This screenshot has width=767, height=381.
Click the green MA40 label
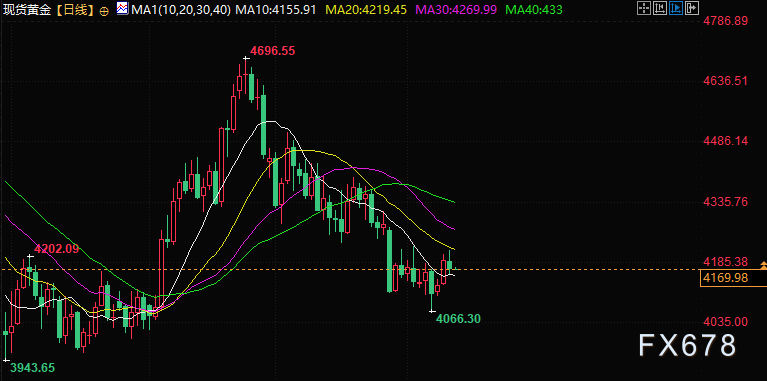pyautogui.click(x=534, y=9)
